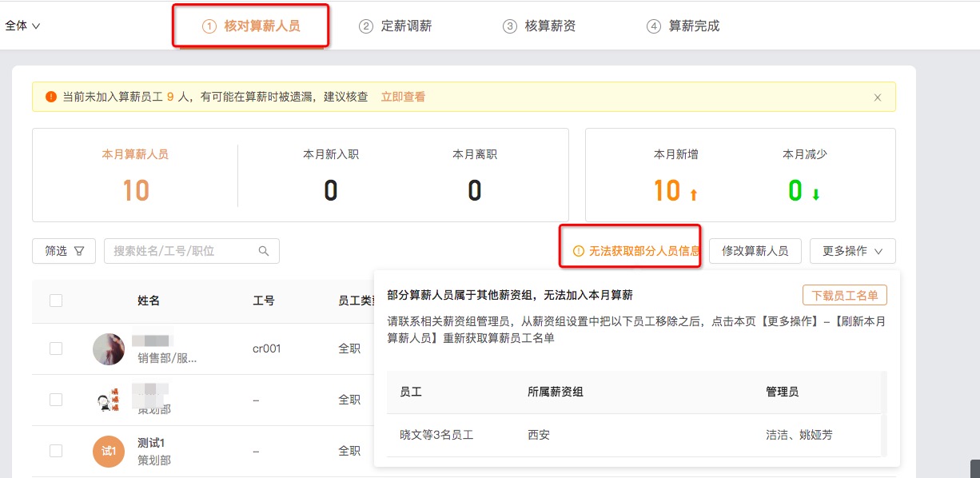Click the 立即查看 link
The height and width of the screenshot is (478, 980).
tap(403, 97)
